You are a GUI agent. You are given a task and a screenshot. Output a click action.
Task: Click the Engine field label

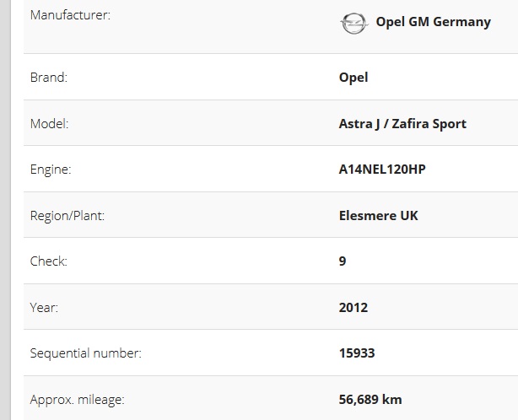pyautogui.click(x=51, y=170)
